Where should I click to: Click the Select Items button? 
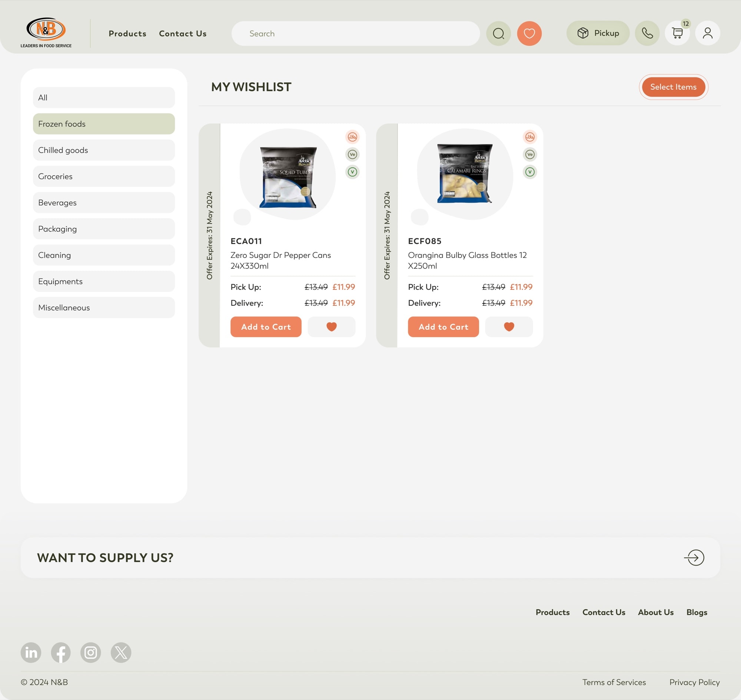tap(674, 87)
